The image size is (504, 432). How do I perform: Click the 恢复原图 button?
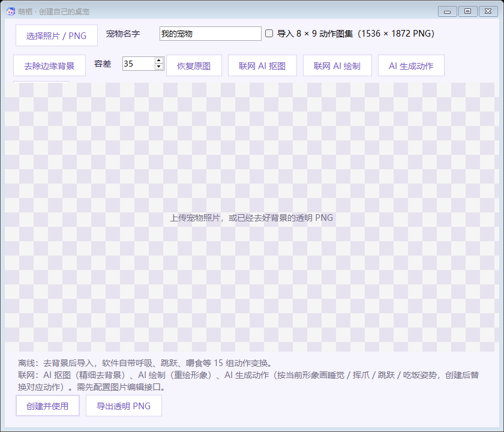194,65
